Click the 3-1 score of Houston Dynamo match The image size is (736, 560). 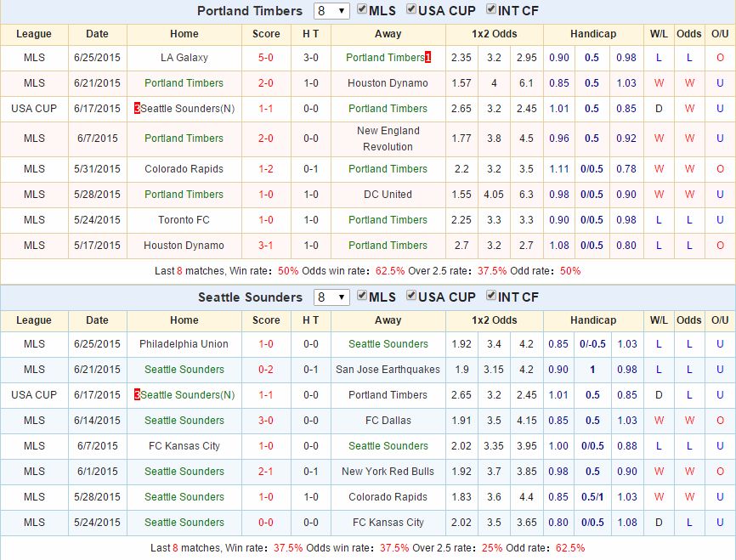(x=266, y=246)
